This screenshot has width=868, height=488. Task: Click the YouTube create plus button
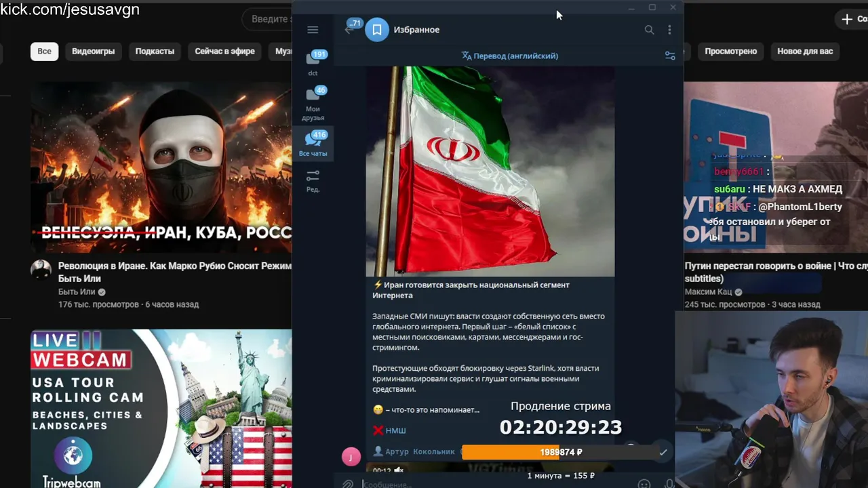pos(852,19)
